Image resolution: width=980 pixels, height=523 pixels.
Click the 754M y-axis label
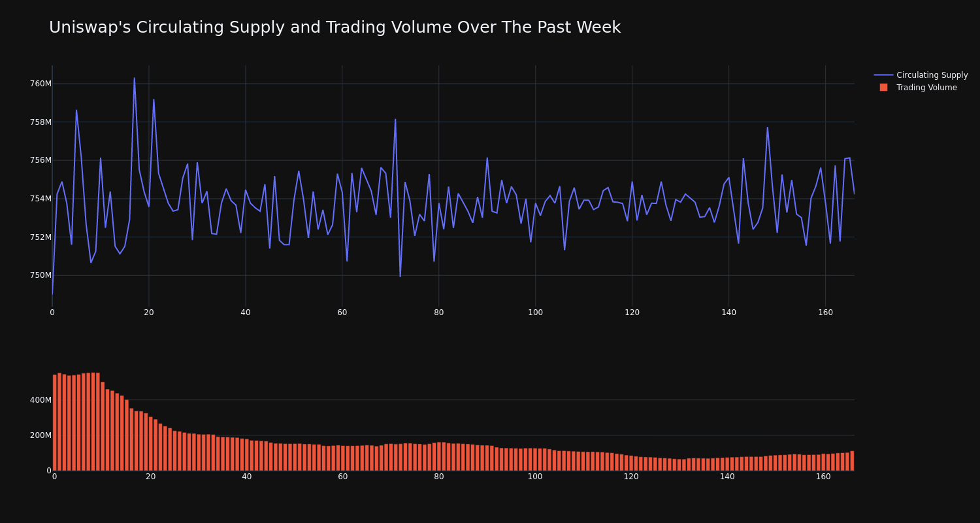coord(41,199)
